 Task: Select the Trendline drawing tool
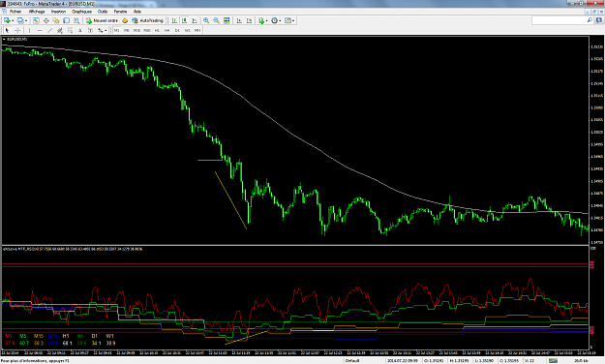(x=49, y=30)
